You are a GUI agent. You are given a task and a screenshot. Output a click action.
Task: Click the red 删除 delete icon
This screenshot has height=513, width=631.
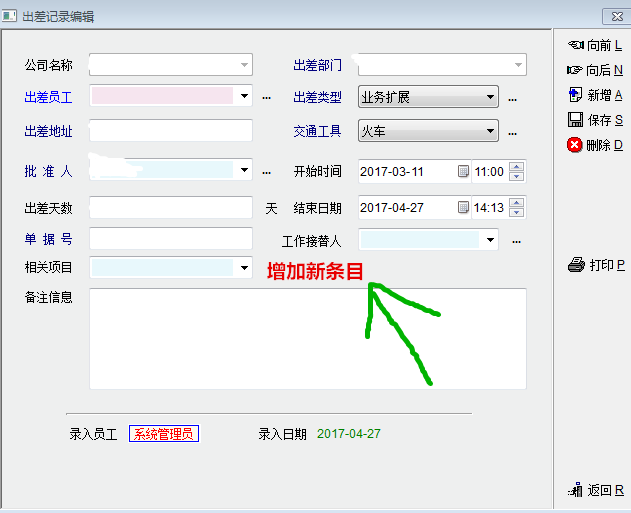click(x=575, y=145)
